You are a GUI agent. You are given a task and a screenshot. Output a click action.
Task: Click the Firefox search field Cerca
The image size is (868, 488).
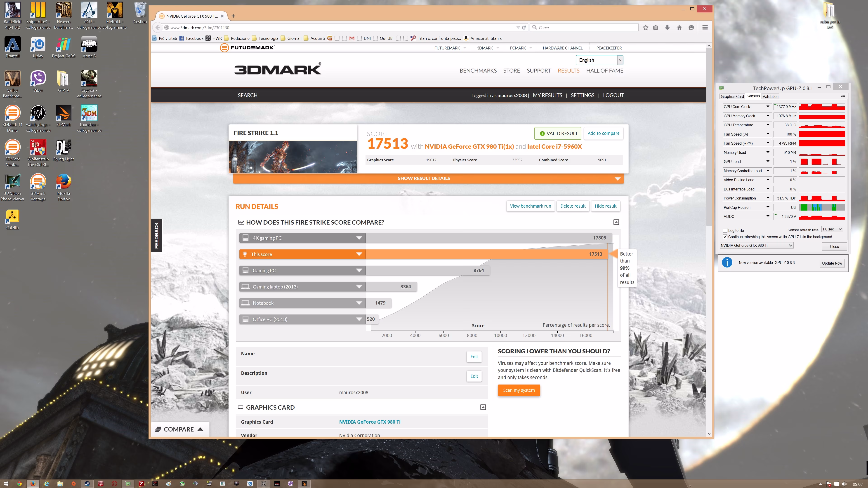pos(584,28)
